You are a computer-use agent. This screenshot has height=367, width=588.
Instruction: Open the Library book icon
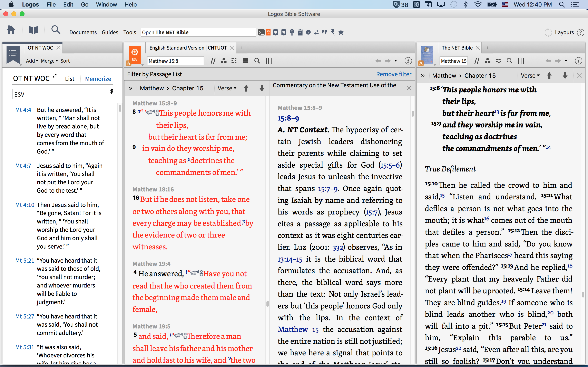(33, 30)
